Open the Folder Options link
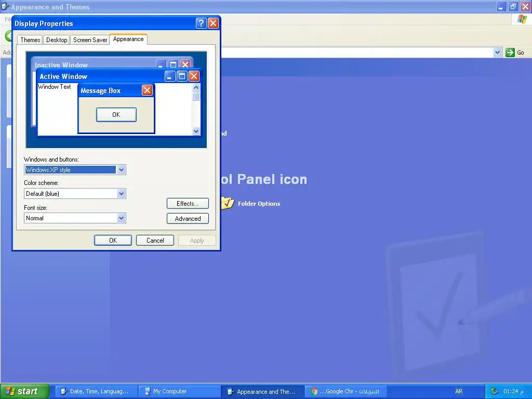 [x=259, y=204]
